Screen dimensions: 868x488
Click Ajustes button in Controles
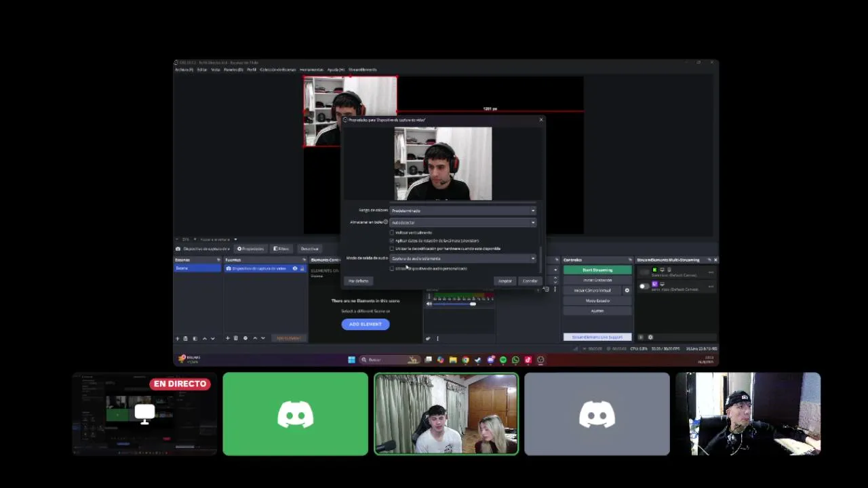coord(597,310)
